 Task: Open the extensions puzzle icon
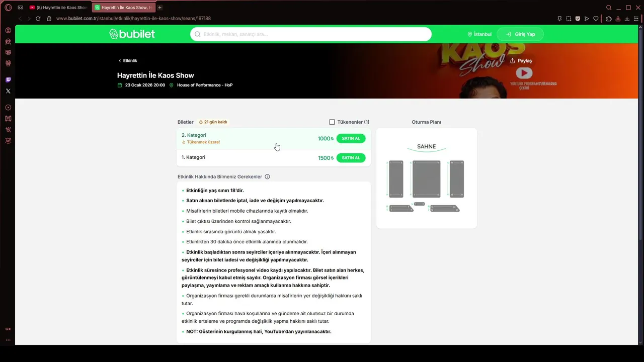(609, 19)
